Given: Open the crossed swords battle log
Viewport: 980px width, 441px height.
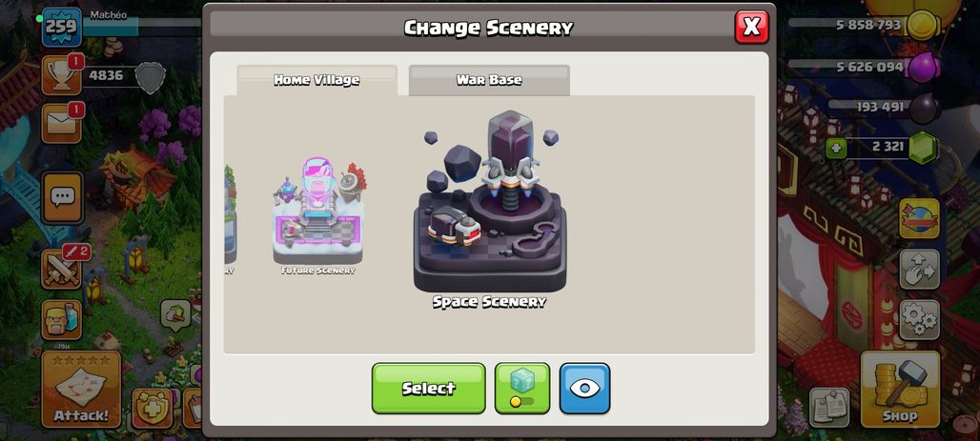Looking at the screenshot, I should (x=62, y=270).
